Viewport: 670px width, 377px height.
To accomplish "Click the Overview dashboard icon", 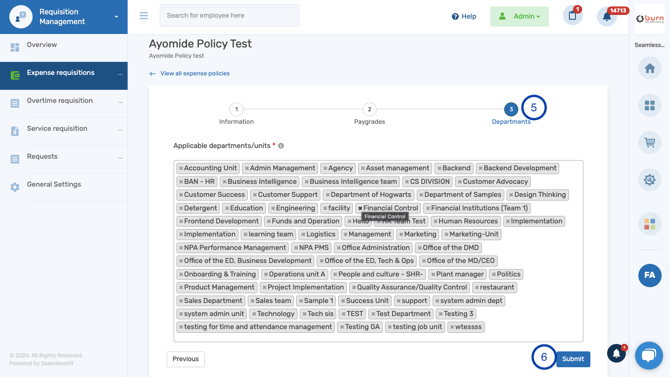I will point(15,47).
